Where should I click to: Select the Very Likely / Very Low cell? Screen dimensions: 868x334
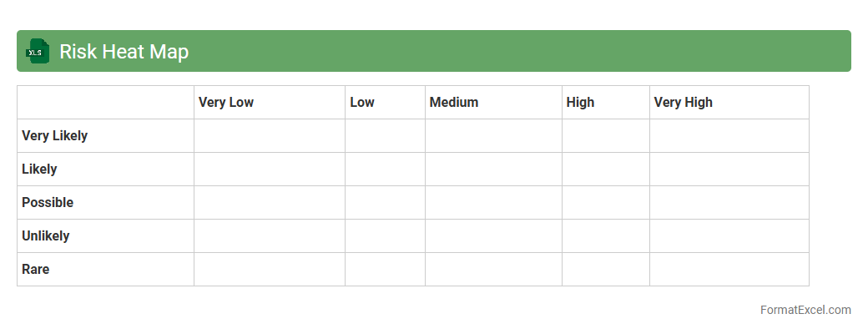click(269, 136)
